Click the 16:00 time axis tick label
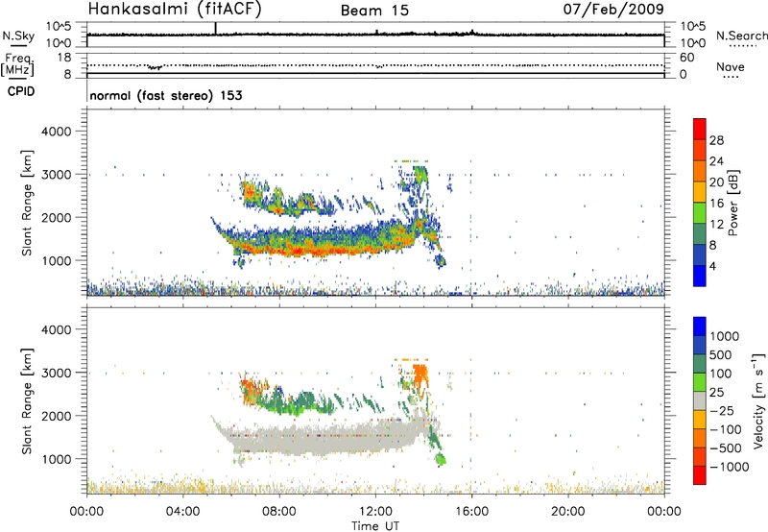The width and height of the screenshot is (768, 532). [471, 512]
